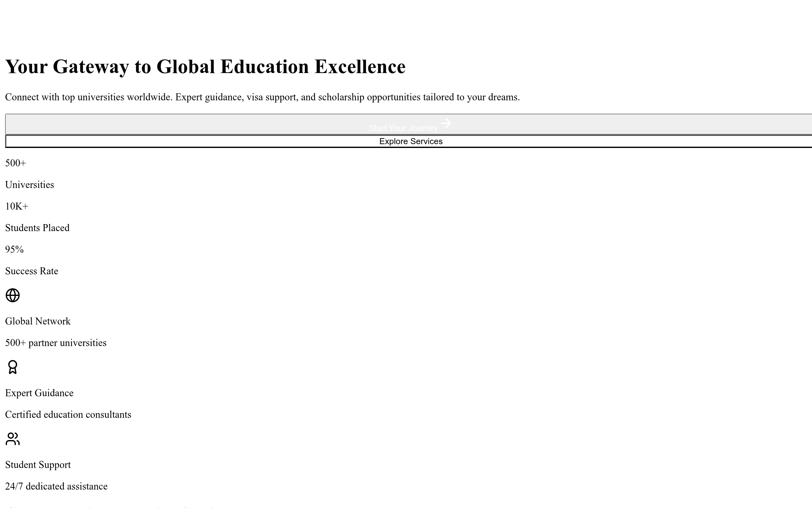Click the 'Students Placed' label
812x508 pixels.
[x=37, y=228]
